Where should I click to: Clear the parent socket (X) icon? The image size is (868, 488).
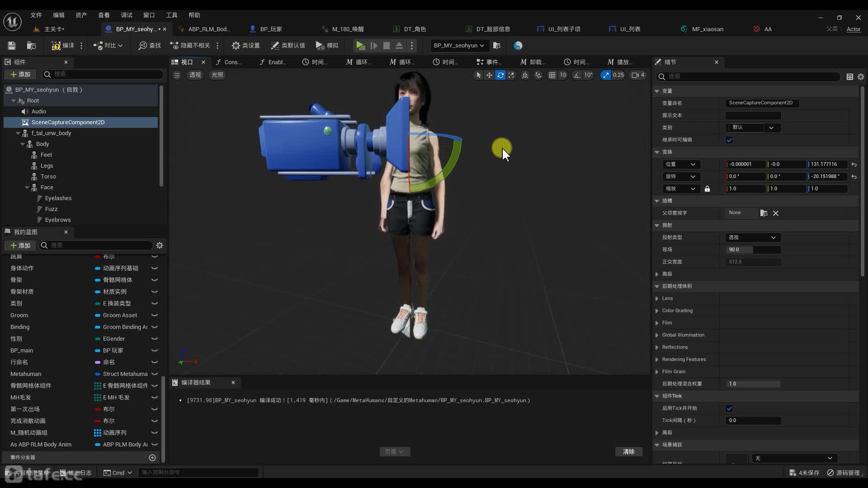[776, 213]
